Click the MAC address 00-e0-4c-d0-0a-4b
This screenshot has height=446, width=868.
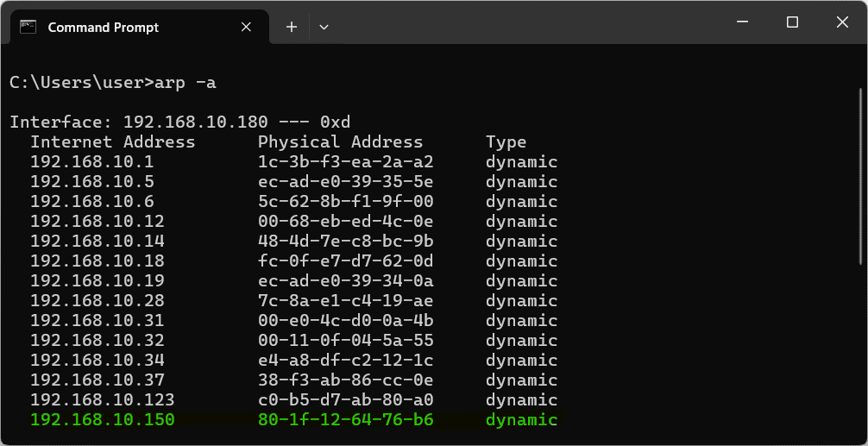[345, 321]
